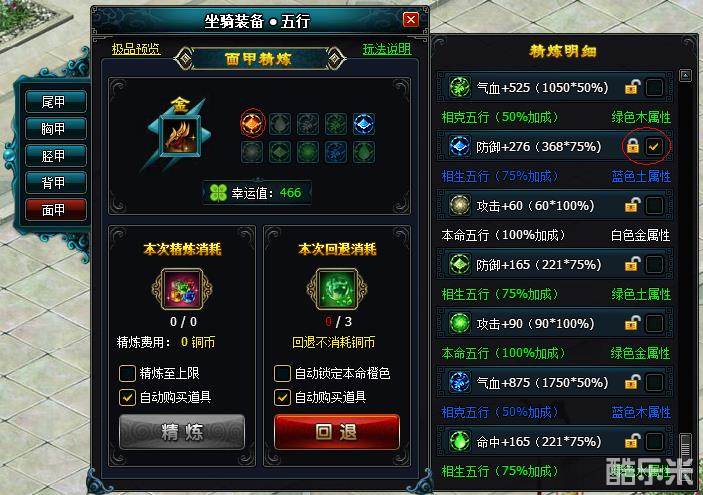This screenshot has height=495, width=703.
Task: Click the green rollback jade item icon
Action: (337, 289)
